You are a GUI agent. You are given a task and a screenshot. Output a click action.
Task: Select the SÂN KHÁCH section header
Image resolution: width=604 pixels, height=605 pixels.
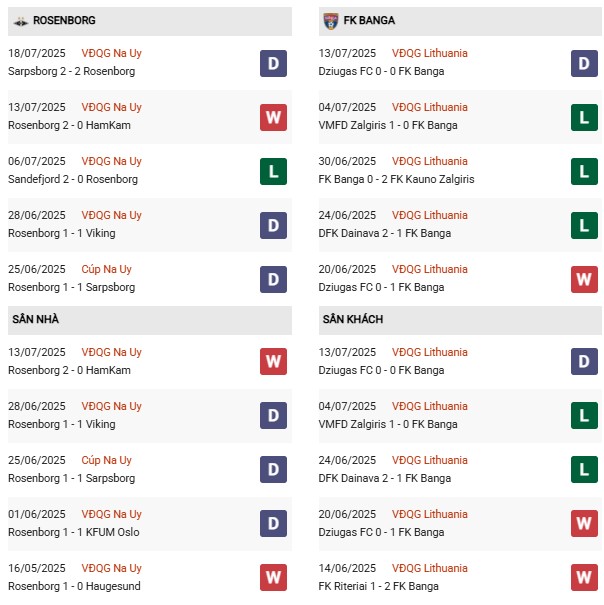tap(353, 319)
